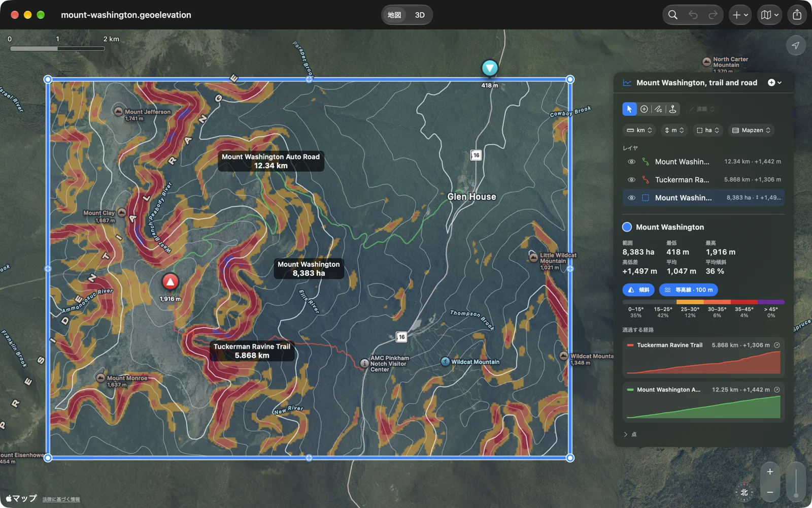The width and height of the screenshot is (812, 508).
Task: Open the Mount Washington A... profile arrow icon
Action: pyautogui.click(x=776, y=390)
